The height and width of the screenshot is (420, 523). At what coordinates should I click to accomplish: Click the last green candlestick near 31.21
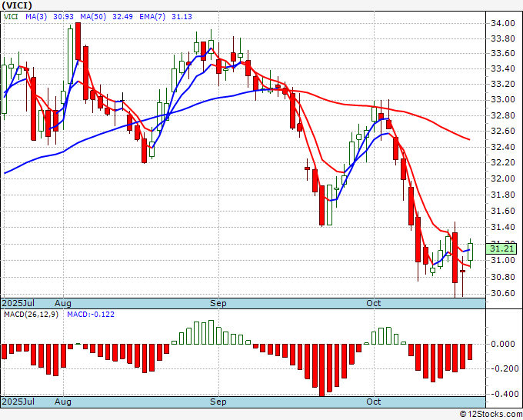tap(470, 252)
